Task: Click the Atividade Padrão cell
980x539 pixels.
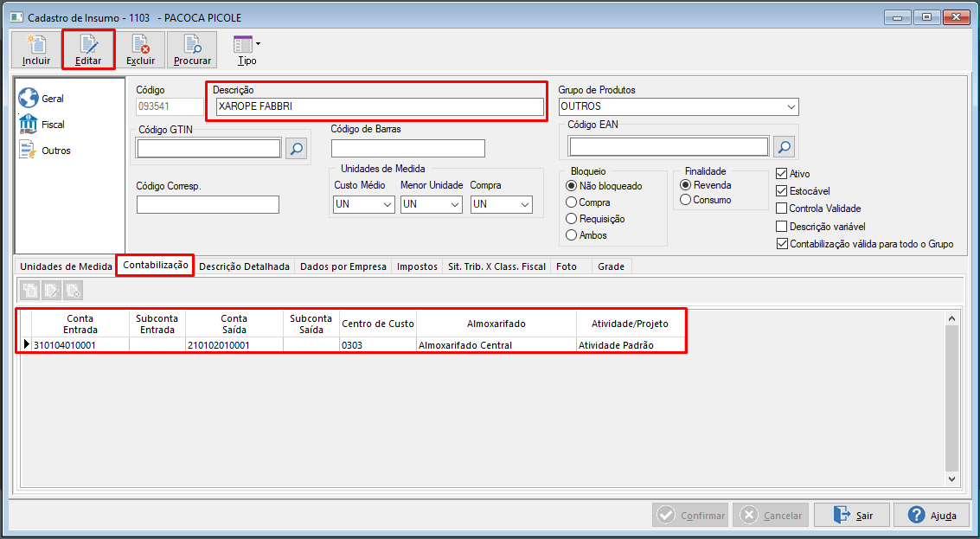Action: [631, 344]
